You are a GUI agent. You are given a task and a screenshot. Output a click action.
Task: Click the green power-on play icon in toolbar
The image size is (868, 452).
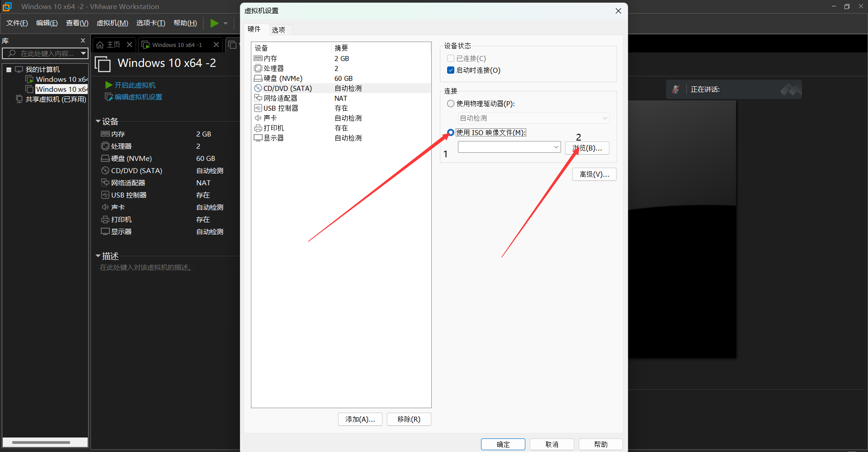click(215, 23)
